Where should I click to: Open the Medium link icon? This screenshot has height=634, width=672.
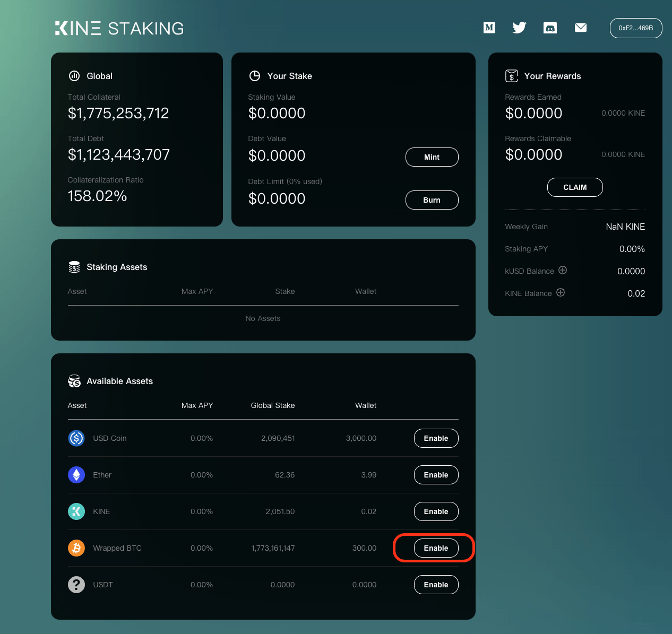(x=489, y=28)
